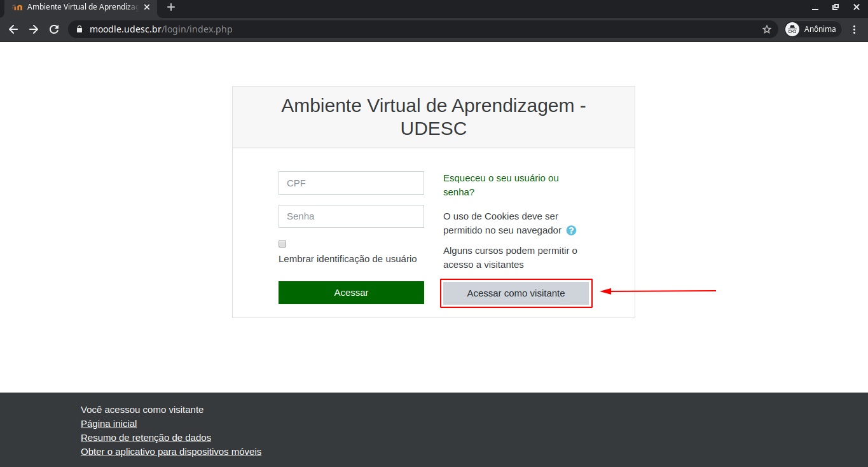Click the Acessar como visitante button
The height and width of the screenshot is (467, 868).
coord(516,293)
